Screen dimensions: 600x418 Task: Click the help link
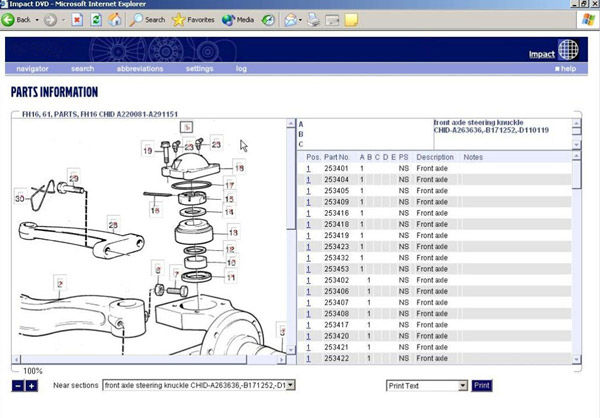(x=567, y=69)
